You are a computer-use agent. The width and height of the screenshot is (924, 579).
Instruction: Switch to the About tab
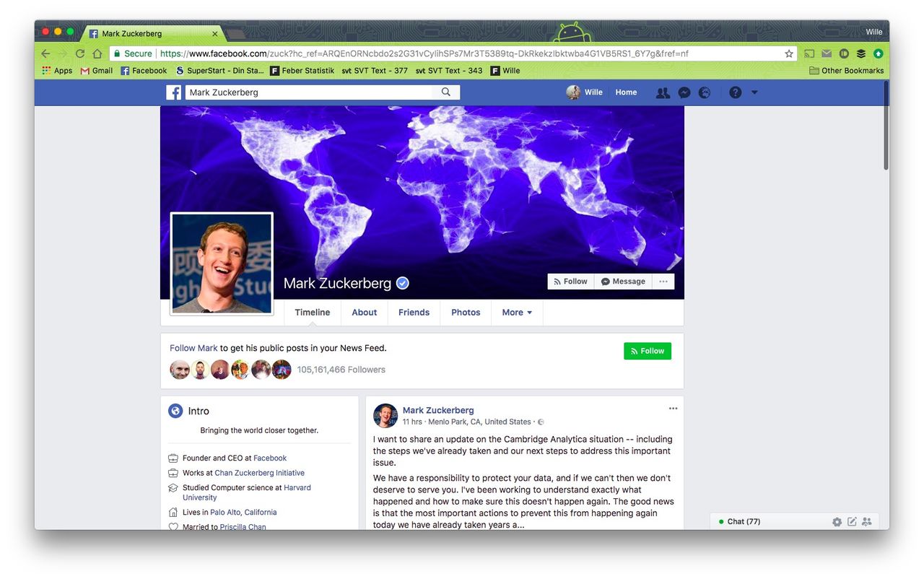click(x=365, y=313)
